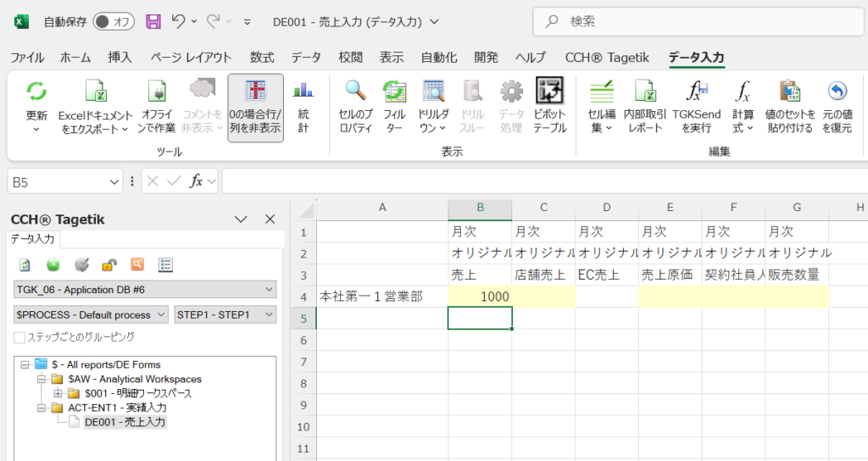868x461 pixels.
Task: Open the CCH® Tagetik ribbon tab
Action: tap(607, 58)
